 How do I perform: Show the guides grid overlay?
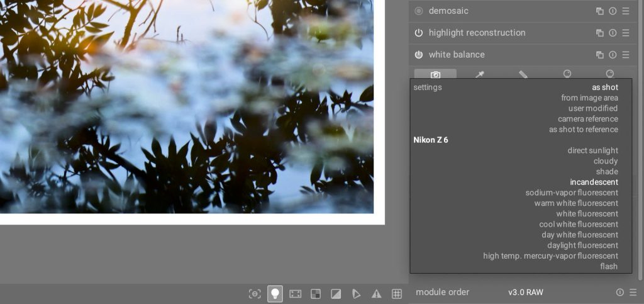coord(397,293)
